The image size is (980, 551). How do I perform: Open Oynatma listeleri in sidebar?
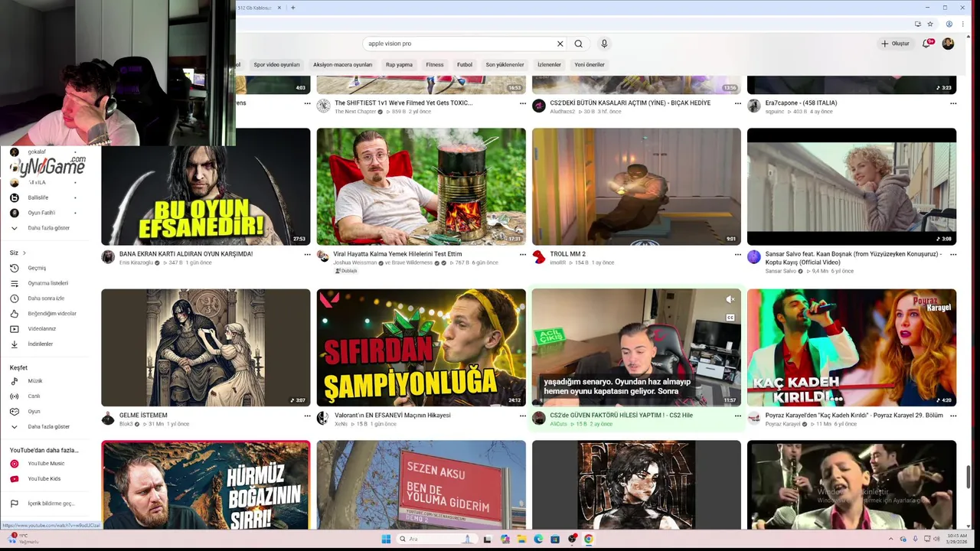pyautogui.click(x=46, y=283)
